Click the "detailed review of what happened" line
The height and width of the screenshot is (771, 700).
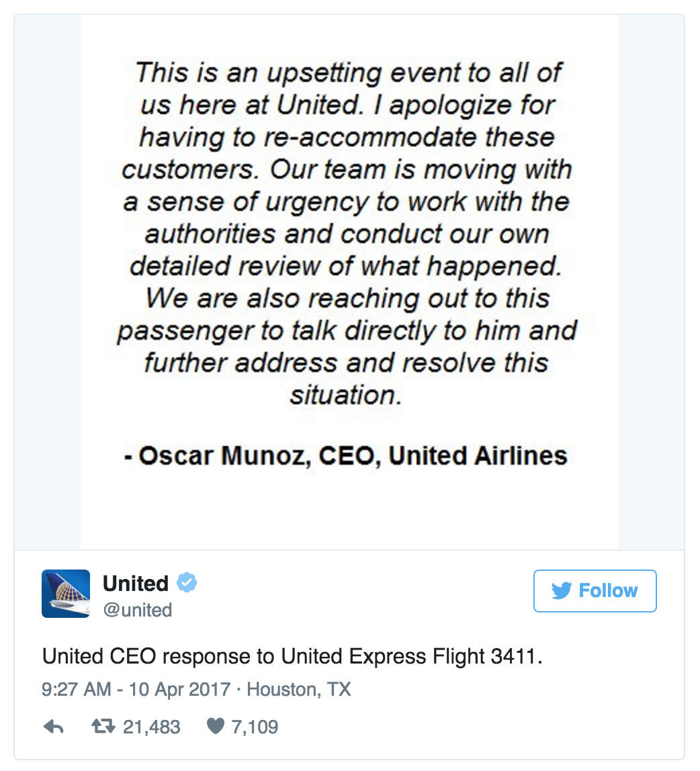(x=345, y=267)
